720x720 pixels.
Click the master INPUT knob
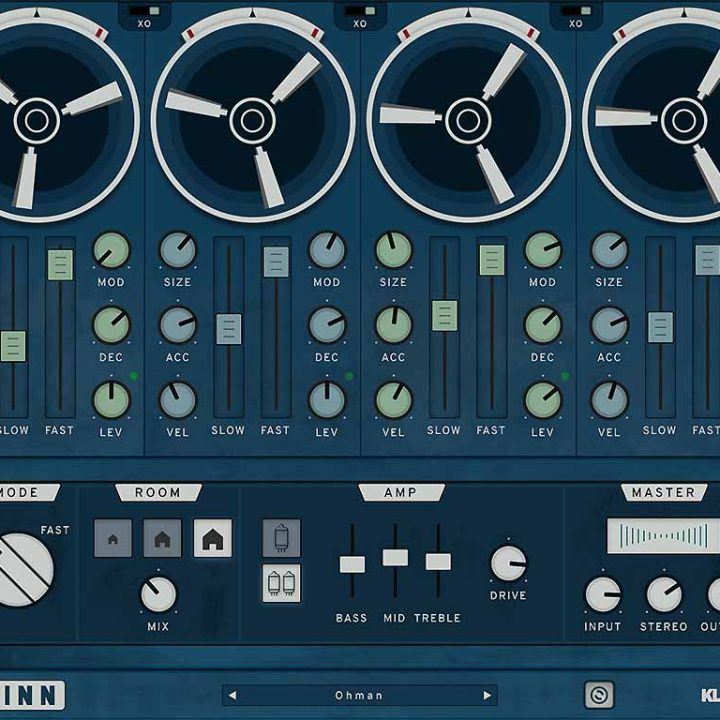coord(603,595)
